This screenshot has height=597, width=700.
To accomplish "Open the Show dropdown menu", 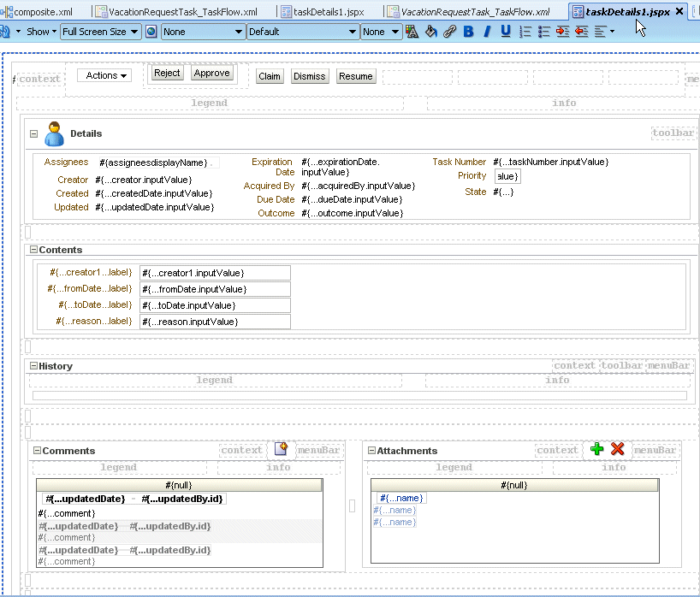I will tap(42, 32).
